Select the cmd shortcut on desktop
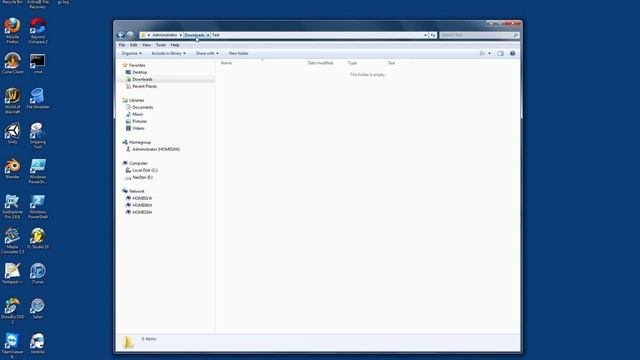640x360 pixels. [38, 63]
